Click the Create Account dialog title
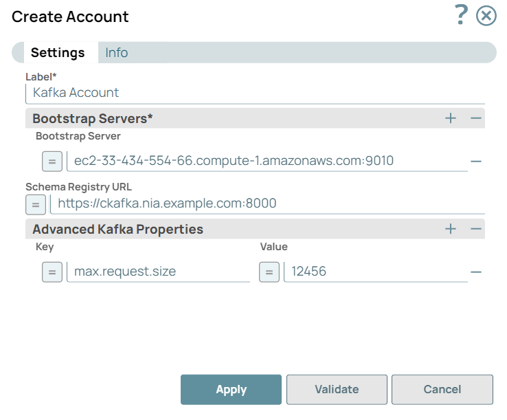 tap(70, 16)
